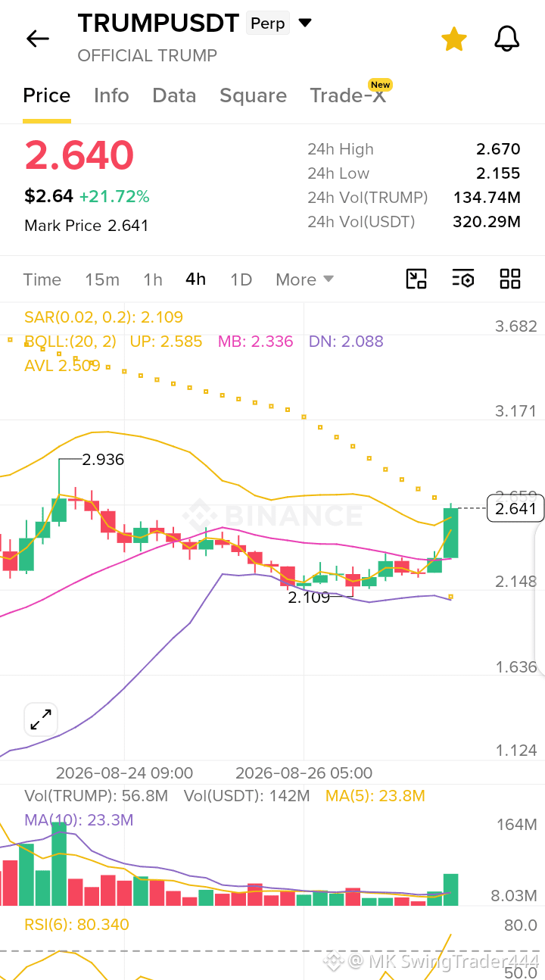Open the chart indicator settings icon

(x=463, y=279)
